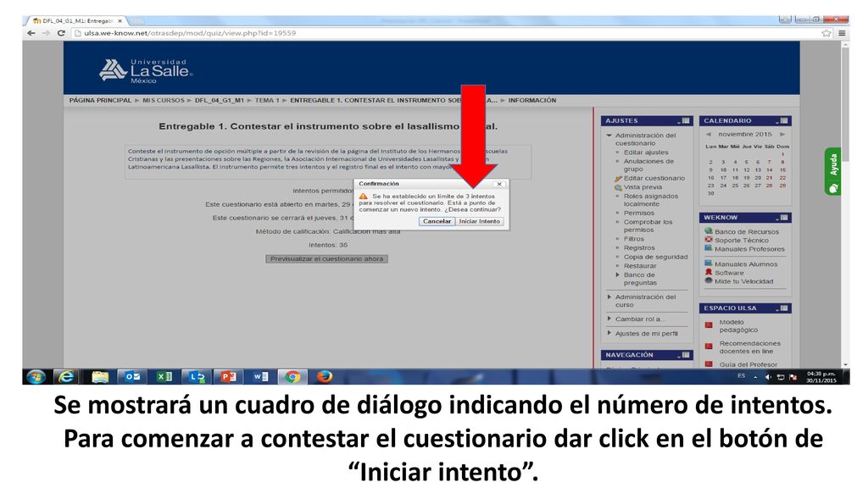868x488 pixels.
Task: Click the Universidad La Salle logo
Action: point(146,71)
